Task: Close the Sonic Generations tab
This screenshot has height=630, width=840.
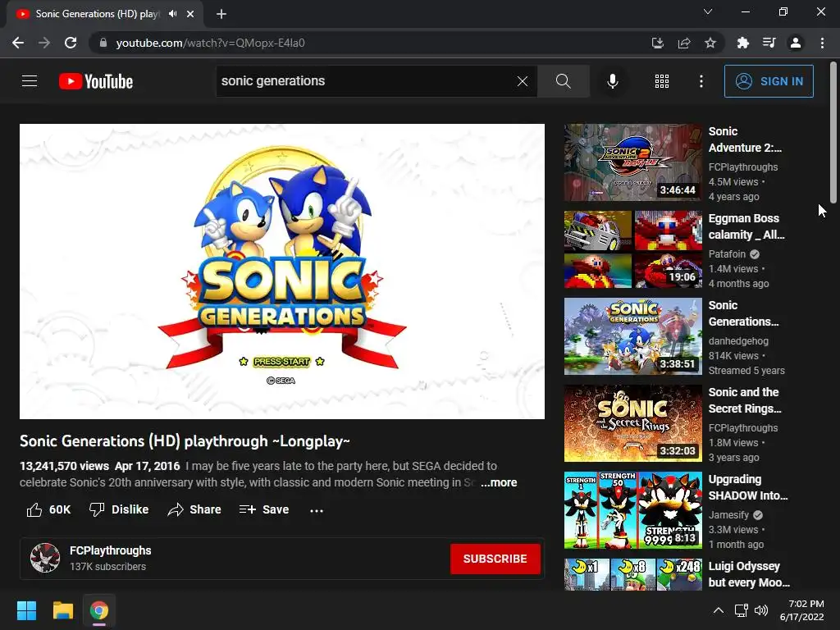Action: tap(190, 14)
